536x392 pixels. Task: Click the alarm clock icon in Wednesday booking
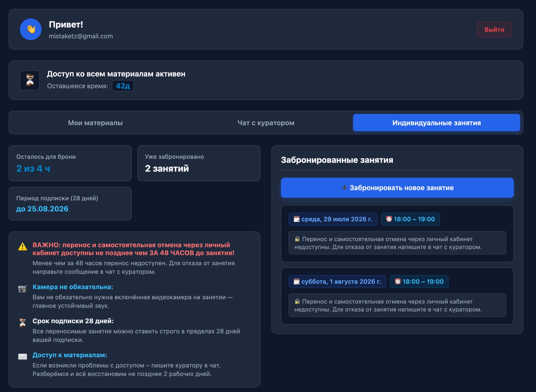[x=389, y=219]
